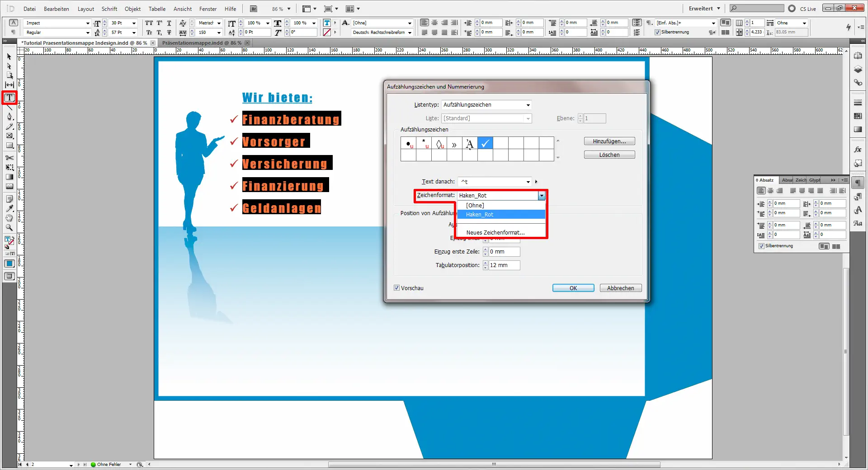Click the blue fill swatch in the toolbar
Image resolution: width=868 pixels, height=470 pixels.
pyautogui.click(x=9, y=263)
